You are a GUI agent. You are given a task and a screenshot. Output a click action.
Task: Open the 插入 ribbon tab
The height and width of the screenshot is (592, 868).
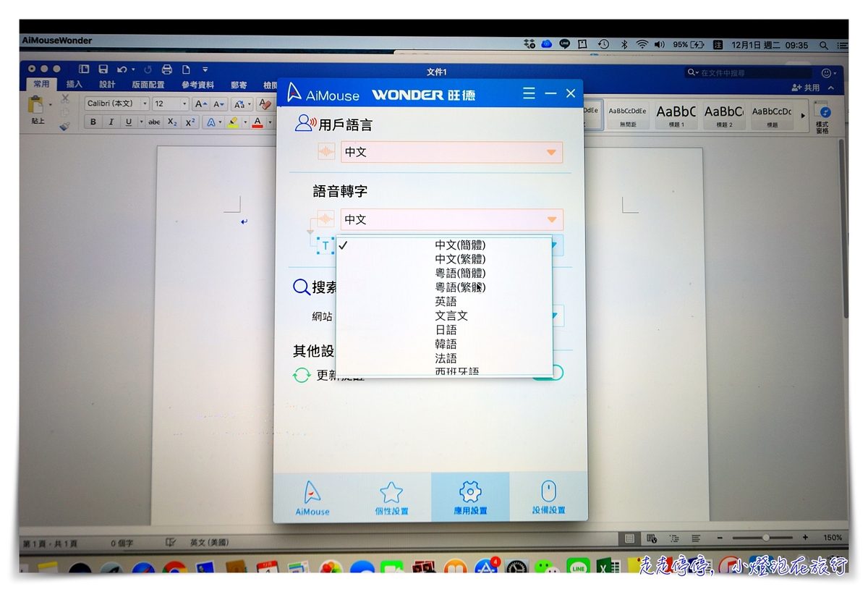coord(75,85)
